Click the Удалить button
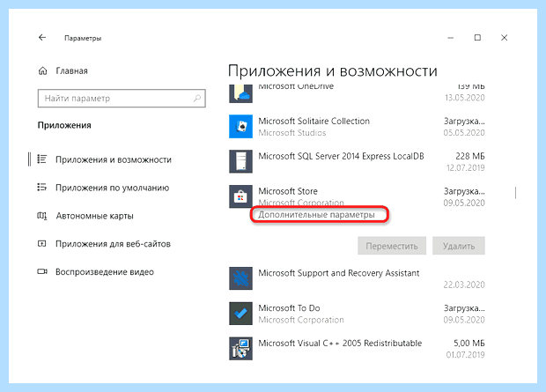546x392 pixels. click(459, 246)
